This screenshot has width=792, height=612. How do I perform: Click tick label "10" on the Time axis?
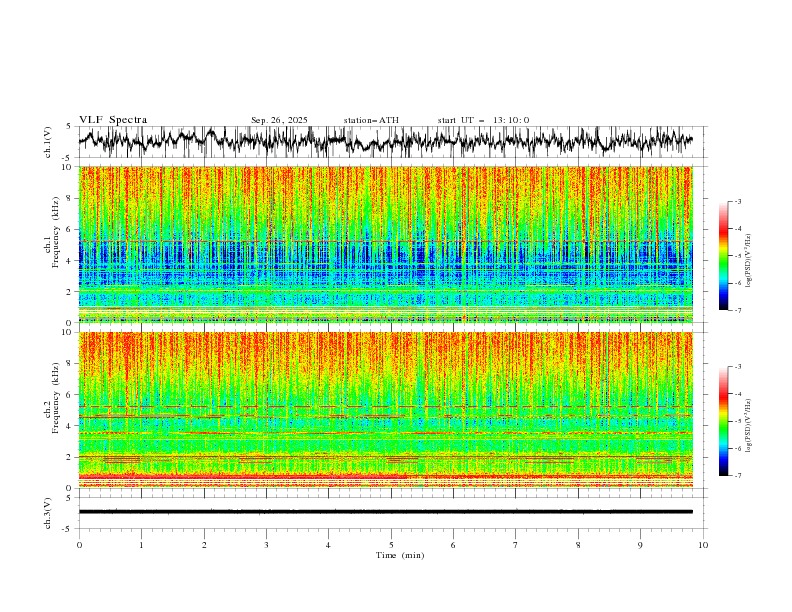click(703, 545)
